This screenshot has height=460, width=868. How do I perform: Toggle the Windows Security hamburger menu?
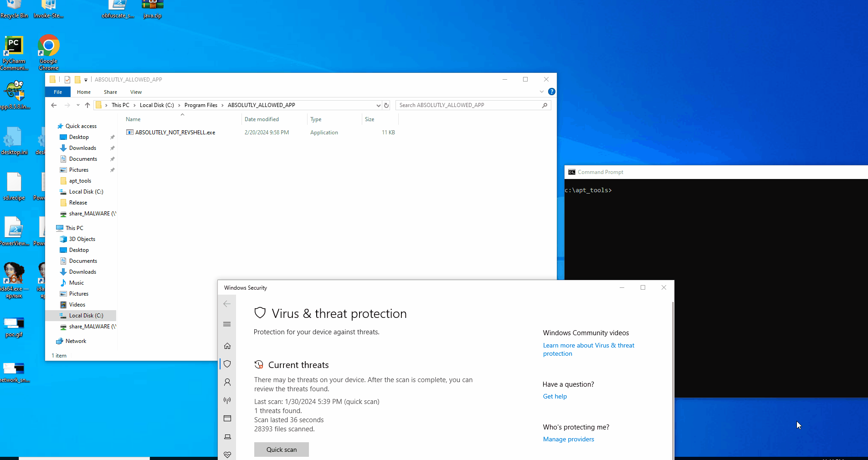coord(227,324)
